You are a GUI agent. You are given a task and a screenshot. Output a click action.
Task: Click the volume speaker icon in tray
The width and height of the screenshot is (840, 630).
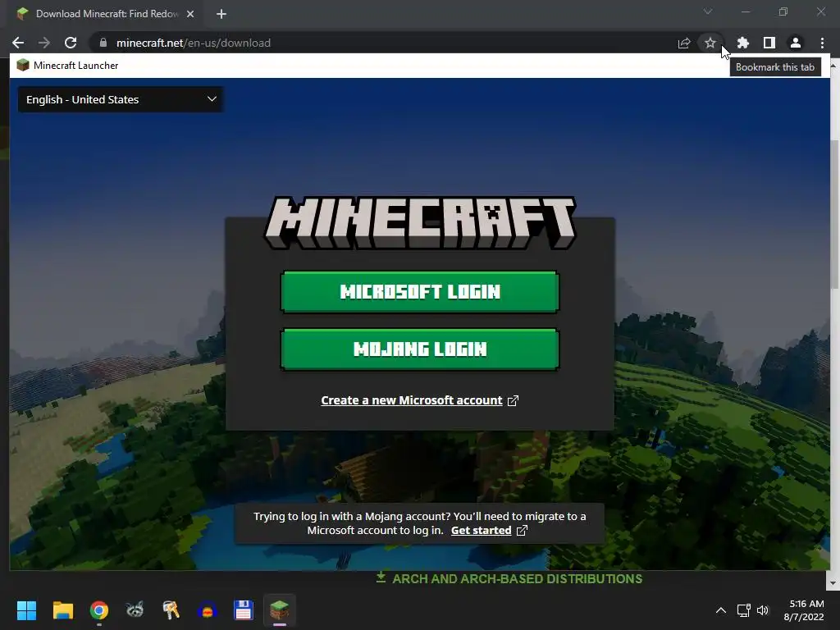point(763,610)
